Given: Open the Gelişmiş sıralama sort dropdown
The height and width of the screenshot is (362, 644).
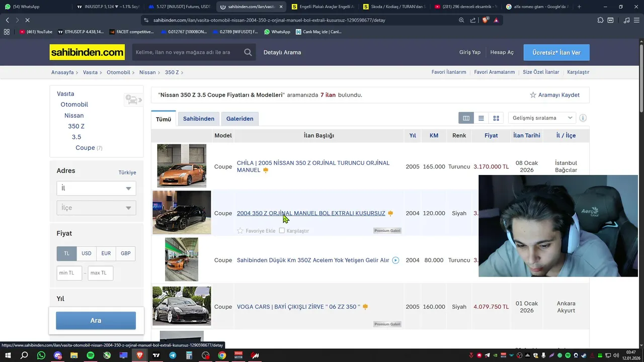Looking at the screenshot, I should (x=542, y=118).
